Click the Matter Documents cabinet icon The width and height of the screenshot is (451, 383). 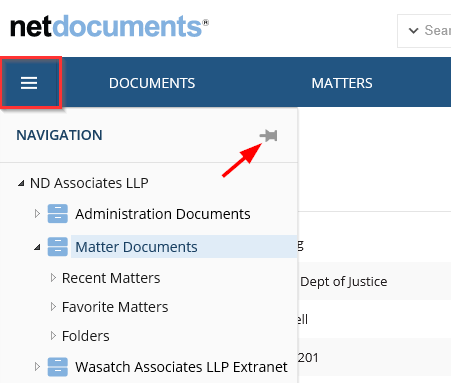[58, 247]
